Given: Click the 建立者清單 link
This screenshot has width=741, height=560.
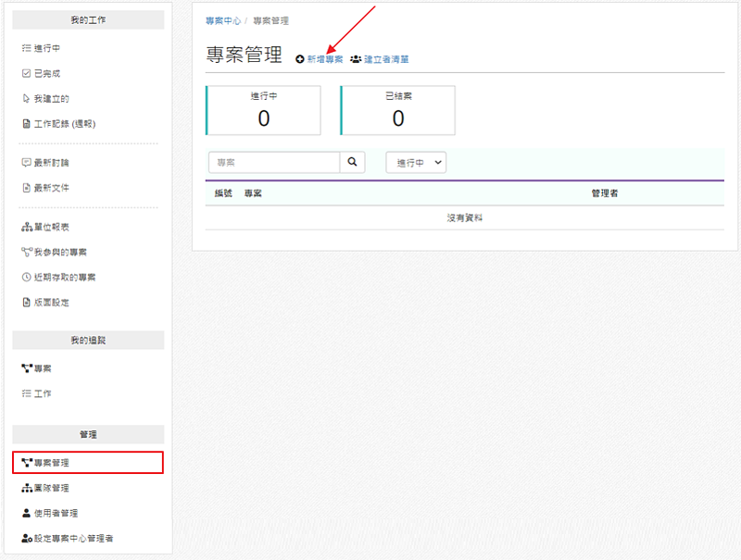Looking at the screenshot, I should [385, 59].
